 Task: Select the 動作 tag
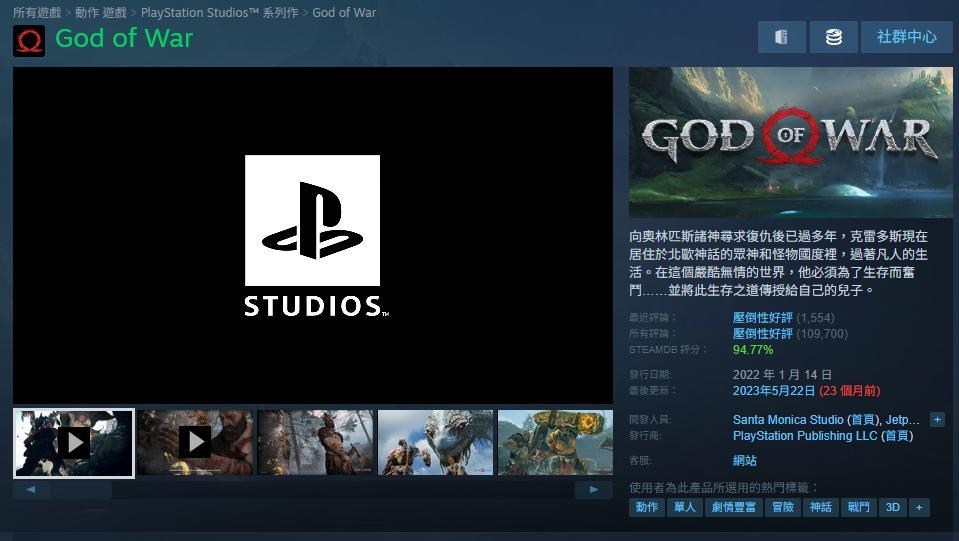[646, 507]
